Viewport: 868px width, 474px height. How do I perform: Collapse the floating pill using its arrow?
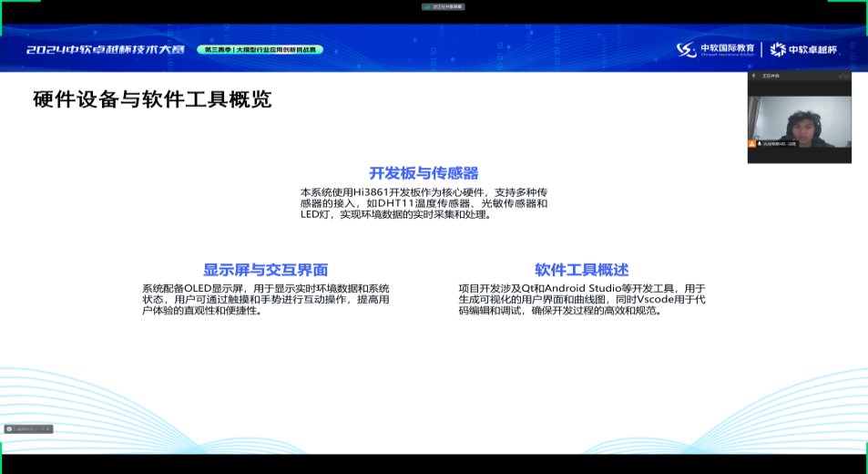tap(48, 428)
